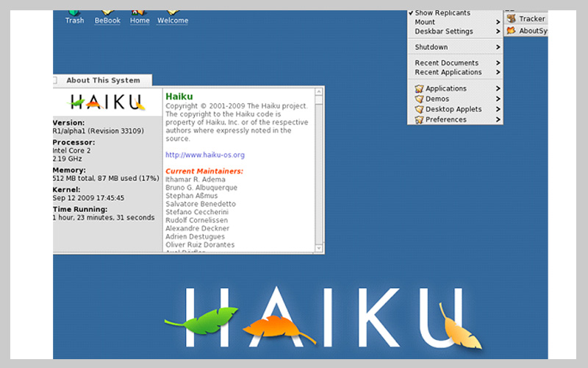
Task: Click the Demos folder icon in menu
Action: coord(419,99)
